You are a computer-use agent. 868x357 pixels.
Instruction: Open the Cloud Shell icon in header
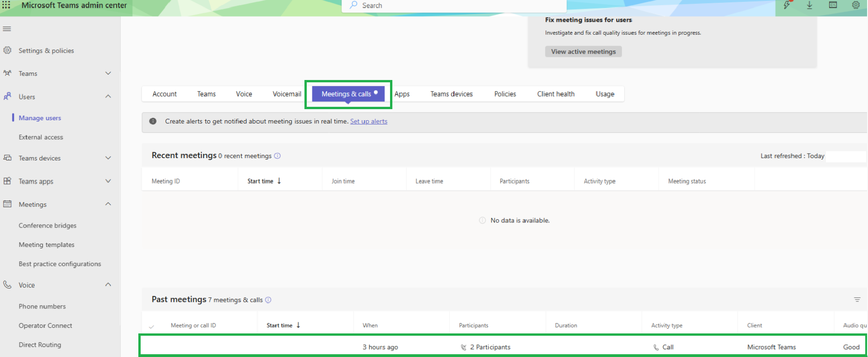click(x=833, y=5)
